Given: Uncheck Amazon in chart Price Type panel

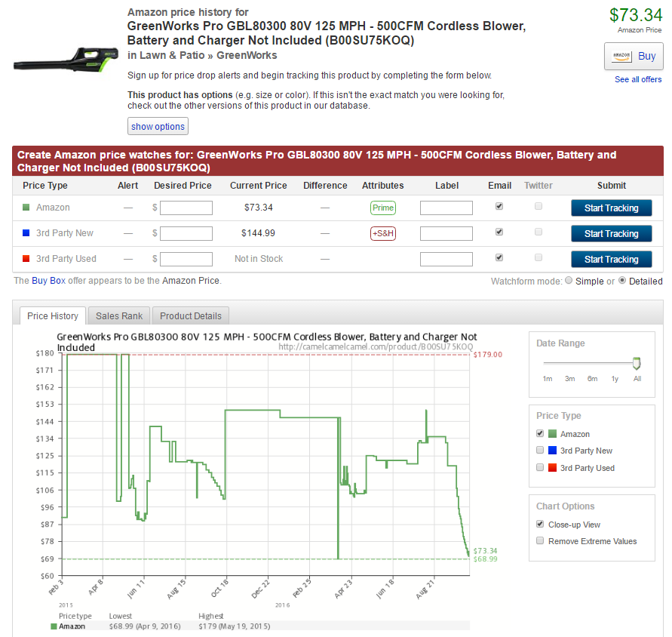Looking at the screenshot, I should tap(540, 433).
